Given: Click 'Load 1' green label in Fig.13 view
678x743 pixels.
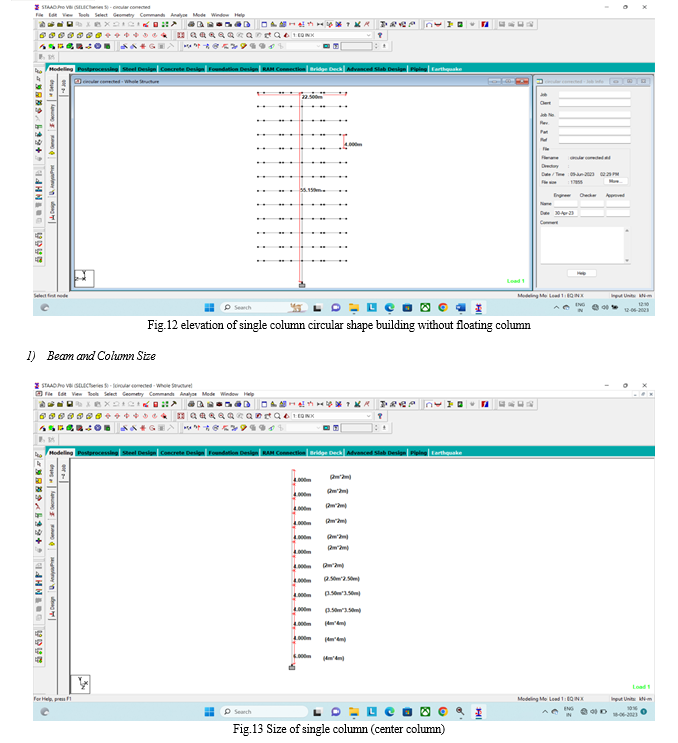Looking at the screenshot, I should 641,687.
